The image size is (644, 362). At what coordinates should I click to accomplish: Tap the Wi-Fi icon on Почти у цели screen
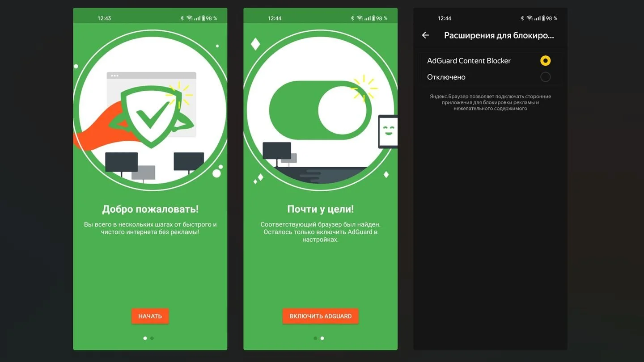pos(360,18)
